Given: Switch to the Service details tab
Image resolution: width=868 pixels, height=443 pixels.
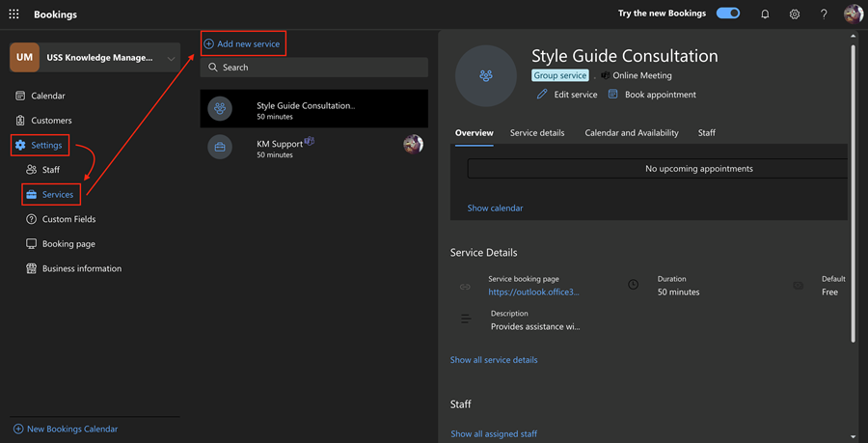Looking at the screenshot, I should point(537,133).
